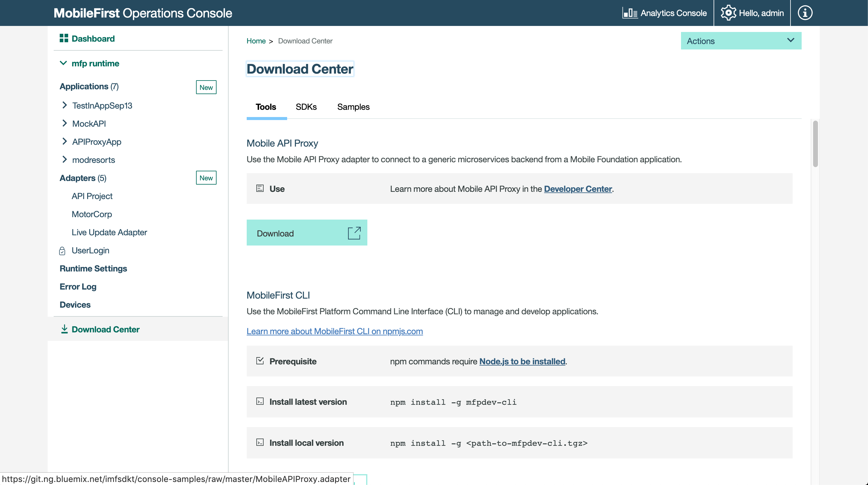Click the MobileFirst Operations Console title
Screen dimensions: 868x485
143,13
